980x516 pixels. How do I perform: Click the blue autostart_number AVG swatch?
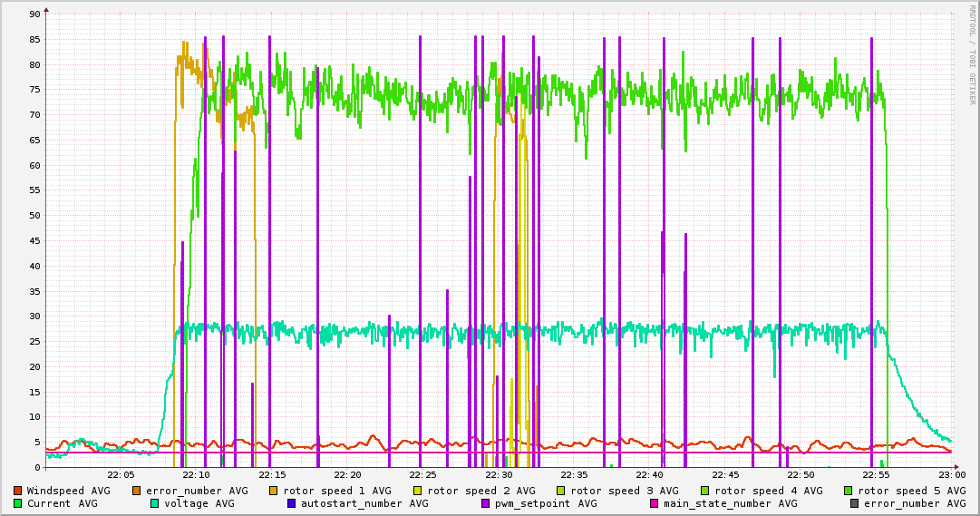coord(292,503)
